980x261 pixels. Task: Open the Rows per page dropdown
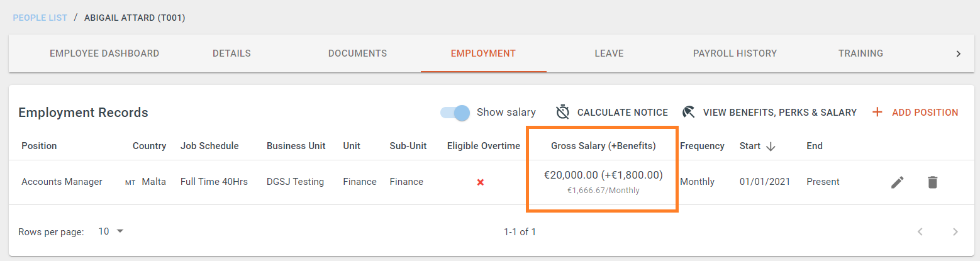pos(111,231)
